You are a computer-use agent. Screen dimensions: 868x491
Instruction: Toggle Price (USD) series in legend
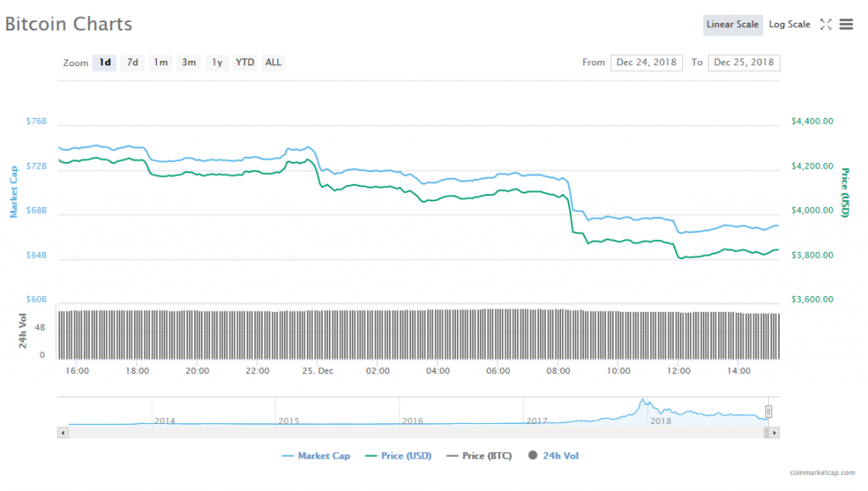pyautogui.click(x=398, y=456)
